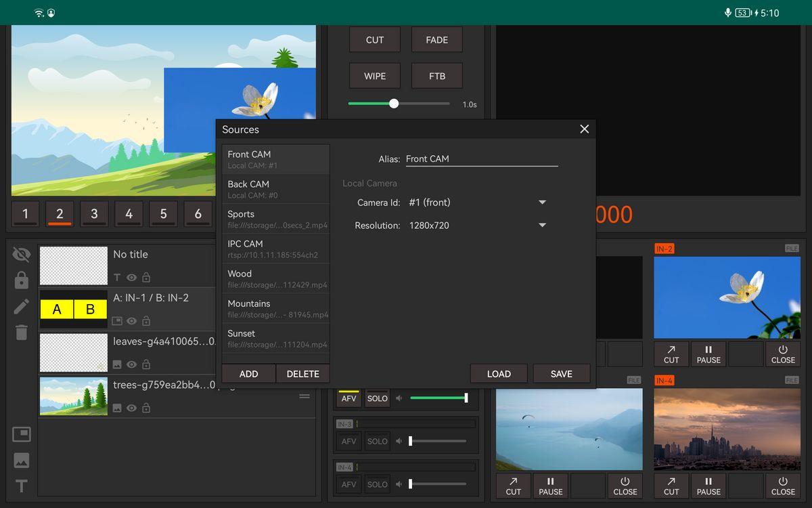
Task: Pause the IN-2 video input
Action: click(x=708, y=354)
